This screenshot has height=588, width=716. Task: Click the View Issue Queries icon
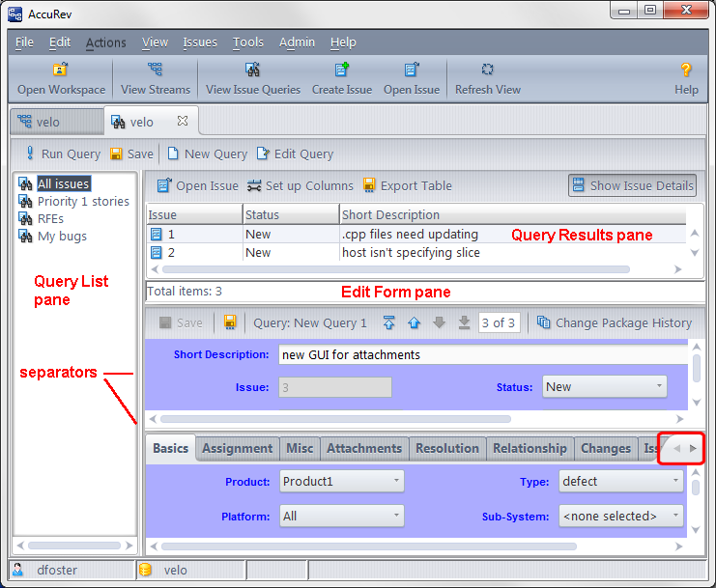(x=253, y=70)
